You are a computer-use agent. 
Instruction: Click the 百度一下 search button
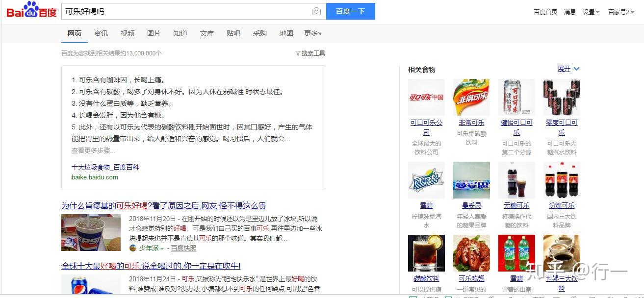pos(351,11)
